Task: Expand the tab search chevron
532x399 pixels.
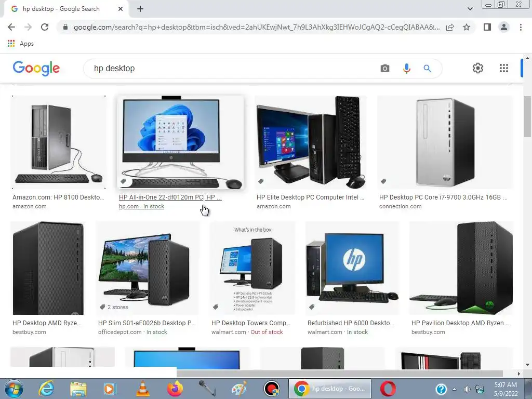Action: (470, 9)
